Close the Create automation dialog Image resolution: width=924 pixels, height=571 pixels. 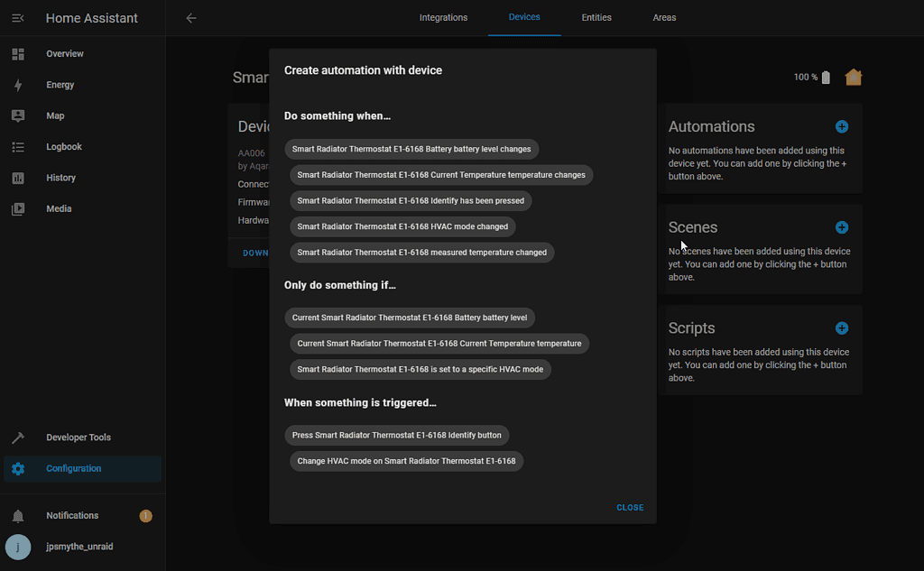tap(630, 508)
